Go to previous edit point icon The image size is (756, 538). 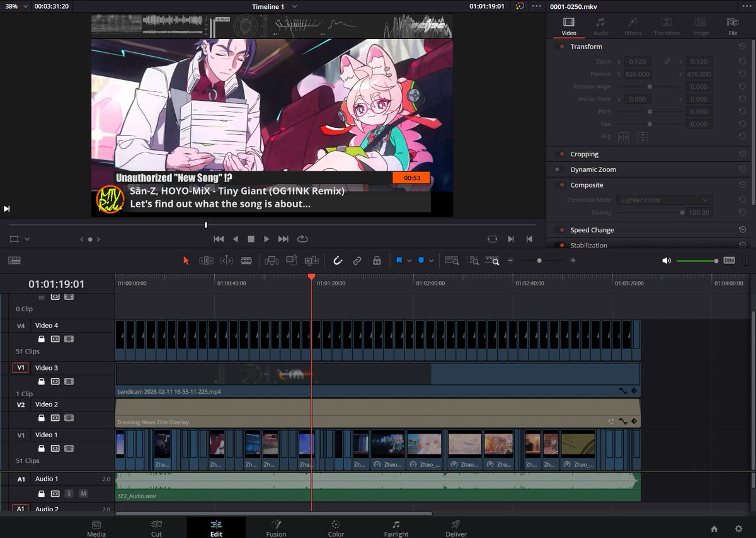tap(529, 239)
